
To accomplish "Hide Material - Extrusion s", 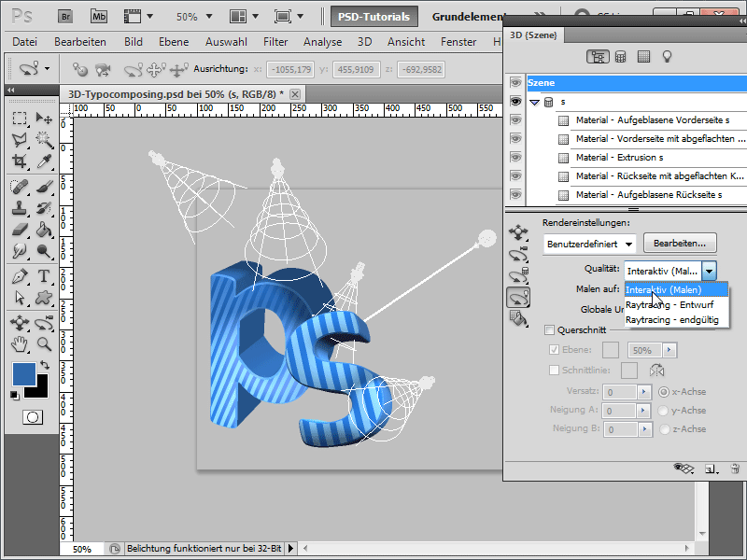I will coord(515,157).
